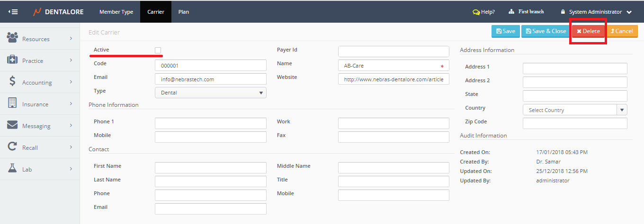Click the Recall refresh icon
Screen dimensions: 644x224
pyautogui.click(x=13, y=147)
